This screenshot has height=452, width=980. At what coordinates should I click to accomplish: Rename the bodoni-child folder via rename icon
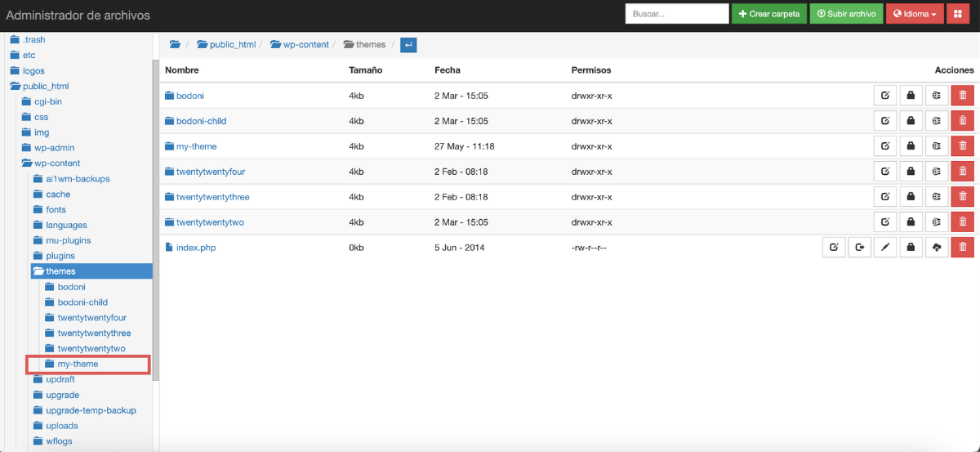[x=885, y=121]
